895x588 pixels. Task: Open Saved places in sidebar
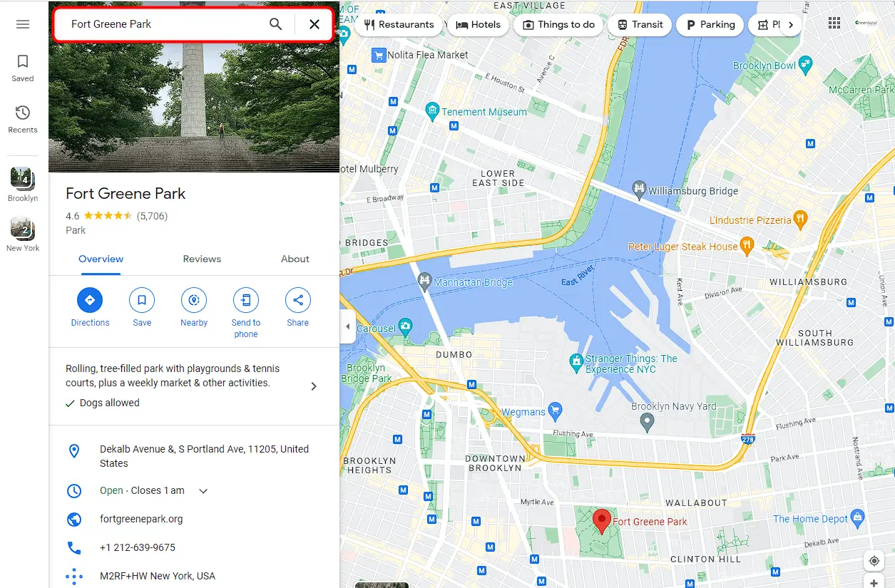click(x=23, y=68)
